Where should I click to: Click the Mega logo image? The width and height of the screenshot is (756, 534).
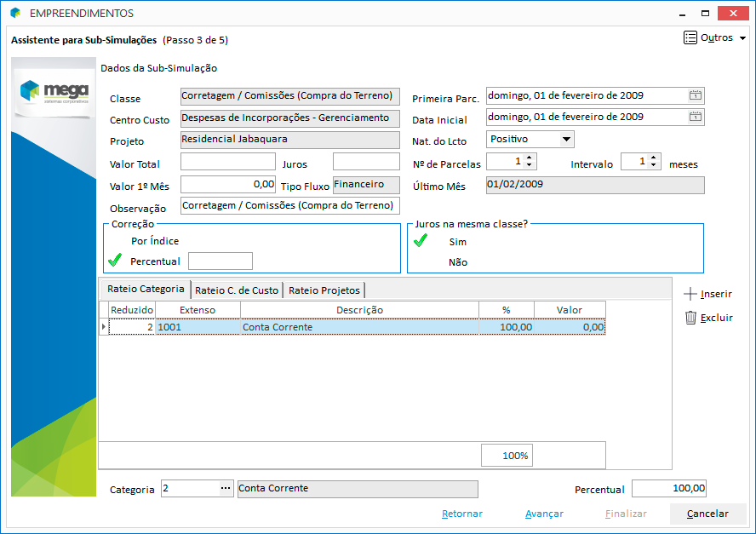54,89
